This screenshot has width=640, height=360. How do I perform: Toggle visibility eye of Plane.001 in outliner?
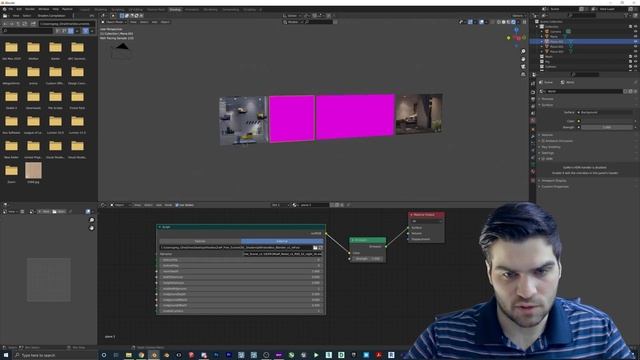635,42
